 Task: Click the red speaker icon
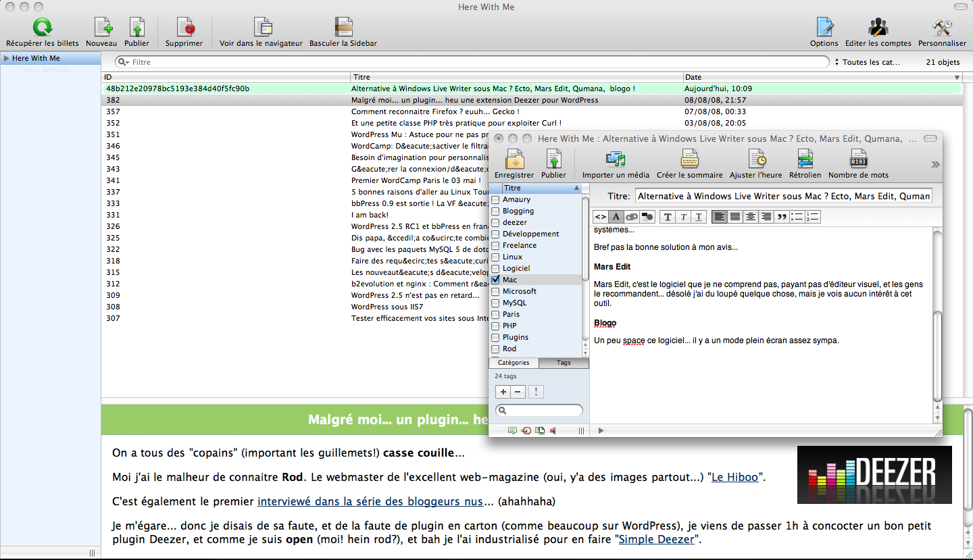553,430
